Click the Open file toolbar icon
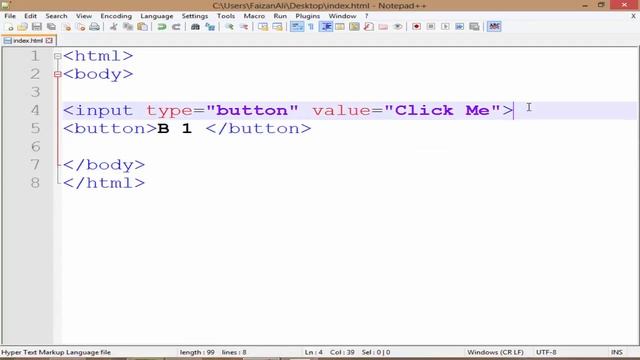Viewport: 640px width, 360px height. [22, 27]
